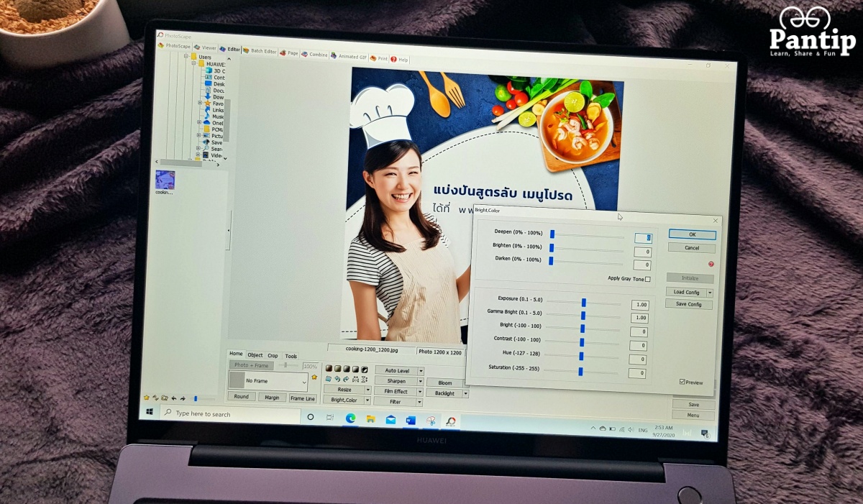The image size is (863, 504).
Task: Click the Frame Line button
Action: point(303,398)
